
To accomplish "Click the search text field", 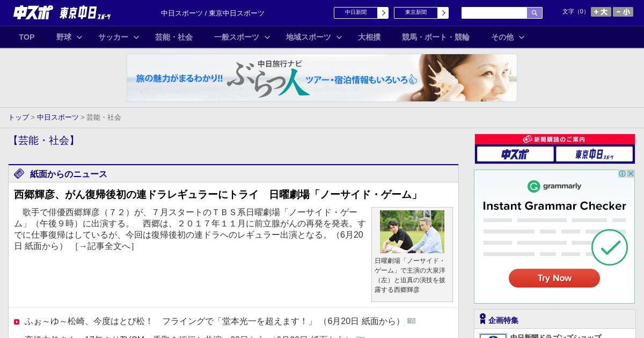I will [x=494, y=13].
